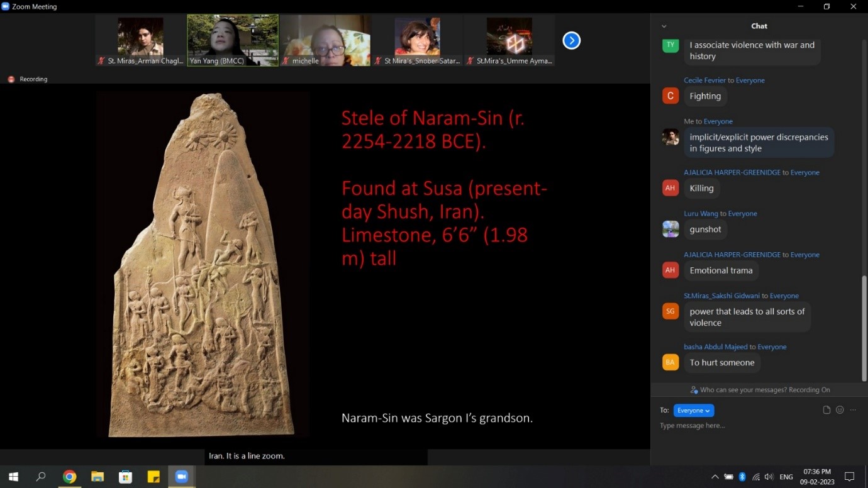
Task: Open the 'Everyone' recipient dropdown
Action: (693, 410)
